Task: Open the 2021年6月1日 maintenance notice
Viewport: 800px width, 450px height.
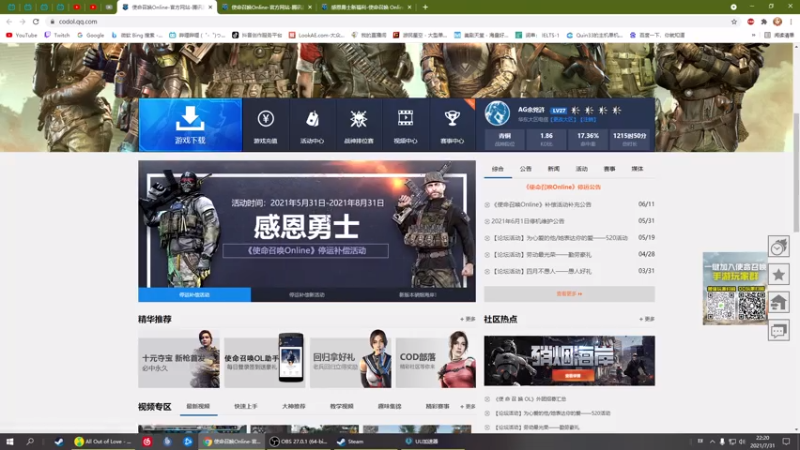Action: click(528, 221)
